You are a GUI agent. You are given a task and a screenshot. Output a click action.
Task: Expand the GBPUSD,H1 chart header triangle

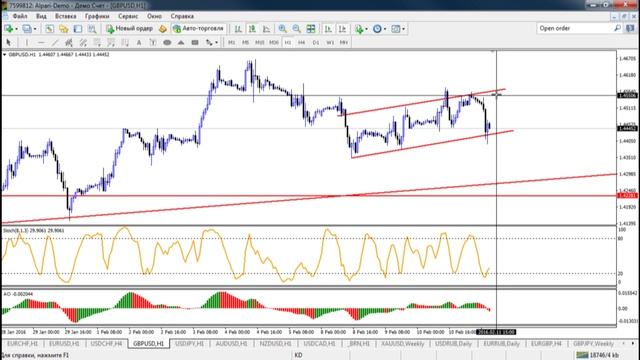point(4,54)
